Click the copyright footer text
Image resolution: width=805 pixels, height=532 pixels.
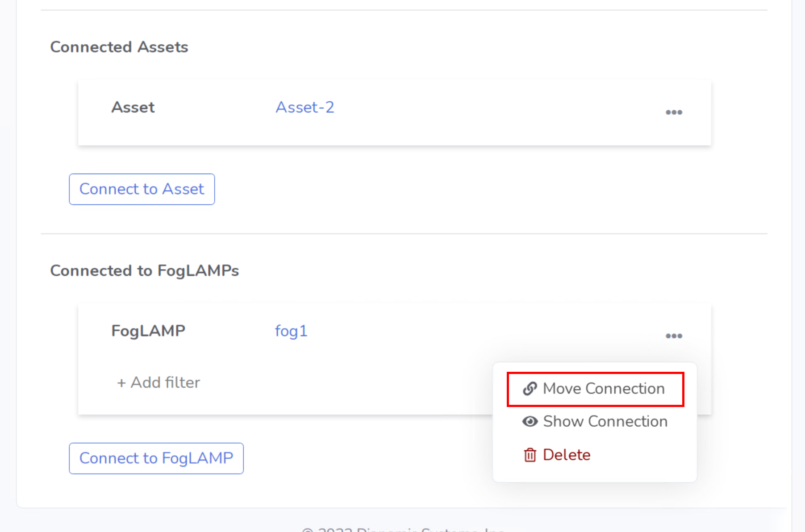coord(403,529)
